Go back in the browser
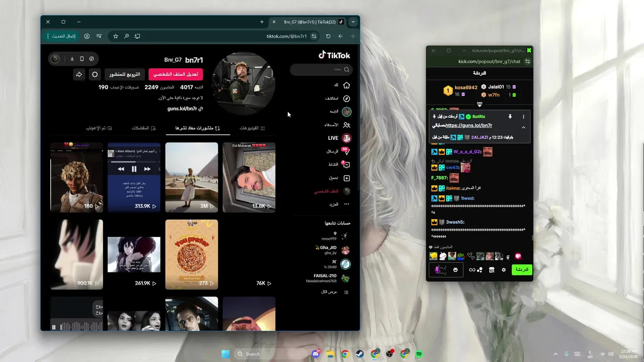 (x=340, y=36)
